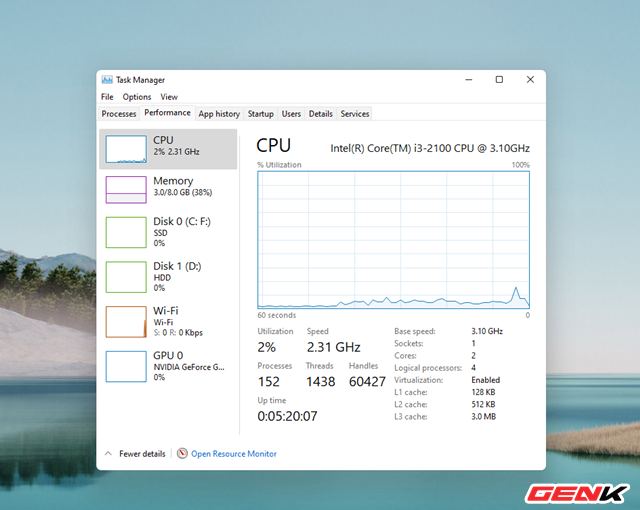Click the Fewer details label
Viewport: 640px width, 510px height.
[x=142, y=454]
